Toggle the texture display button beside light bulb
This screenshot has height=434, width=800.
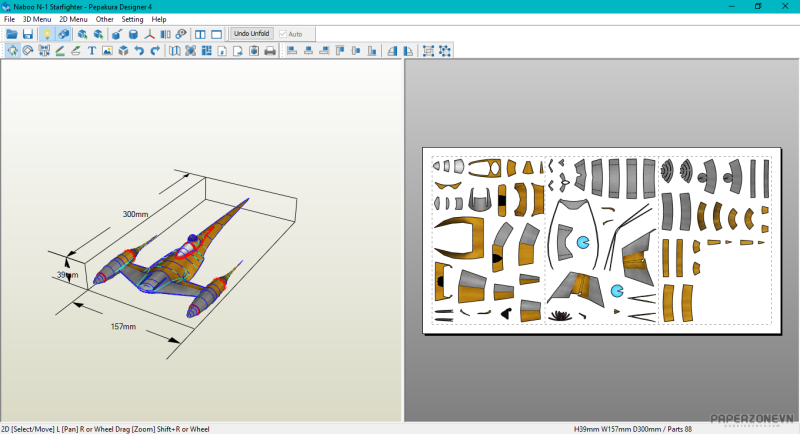63,34
